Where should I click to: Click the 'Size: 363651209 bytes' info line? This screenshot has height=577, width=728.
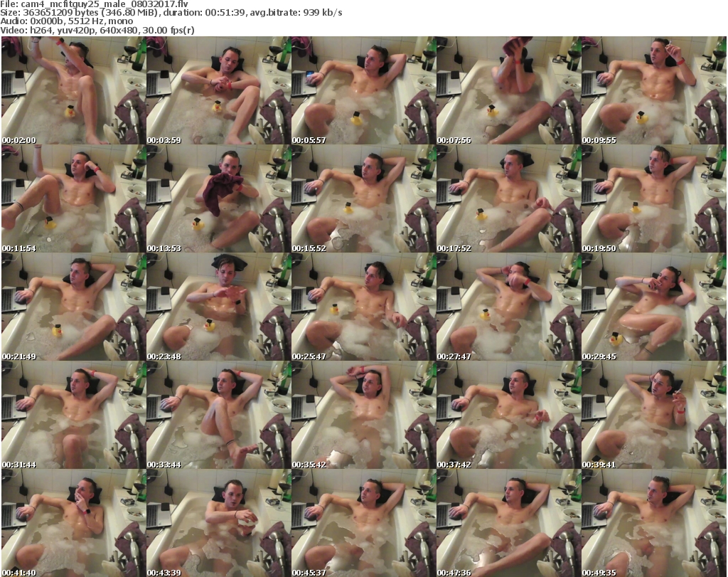[x=171, y=13]
